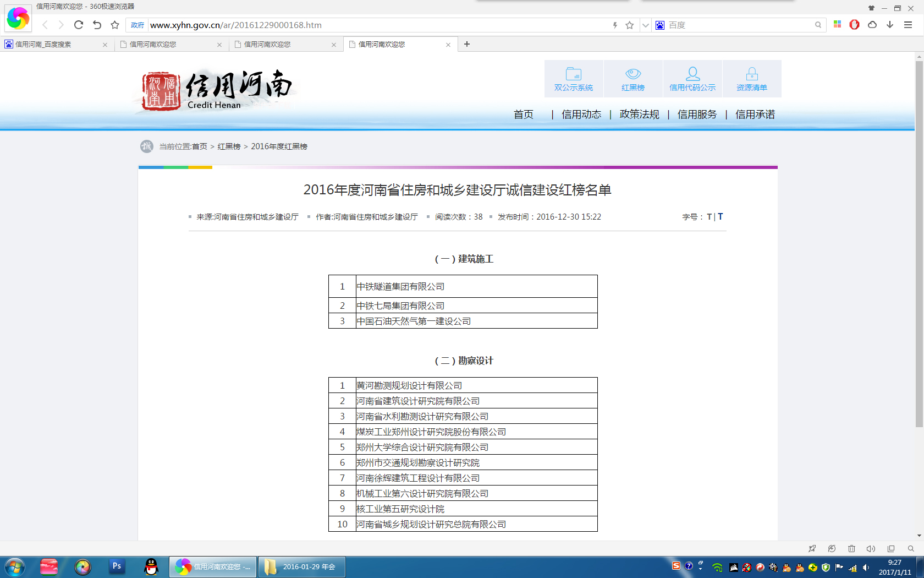Click the 360 browser logo avatar
924x578 pixels.
pyautogui.click(x=18, y=18)
